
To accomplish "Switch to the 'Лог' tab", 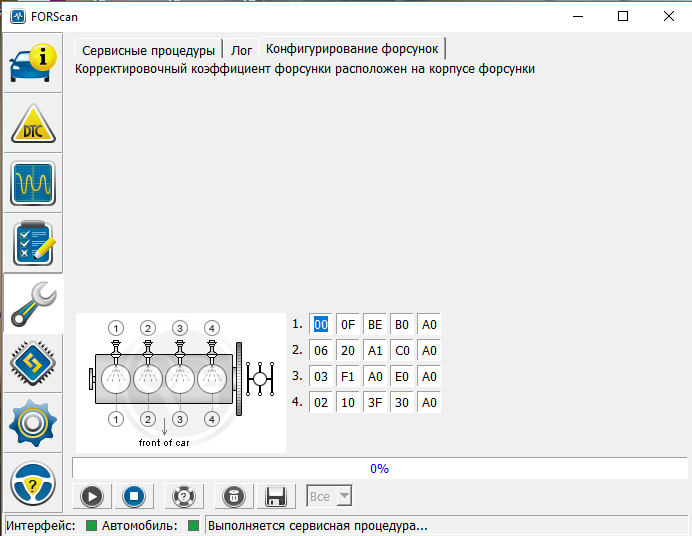I will tap(241, 50).
